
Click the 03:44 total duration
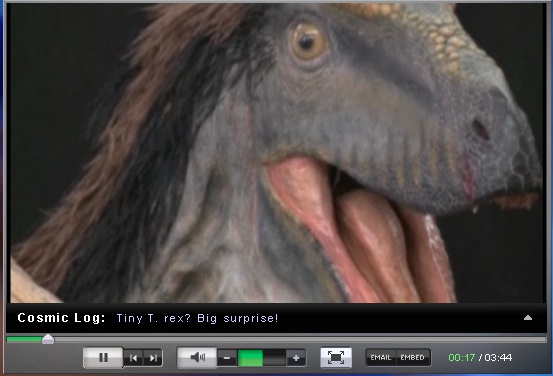498,358
